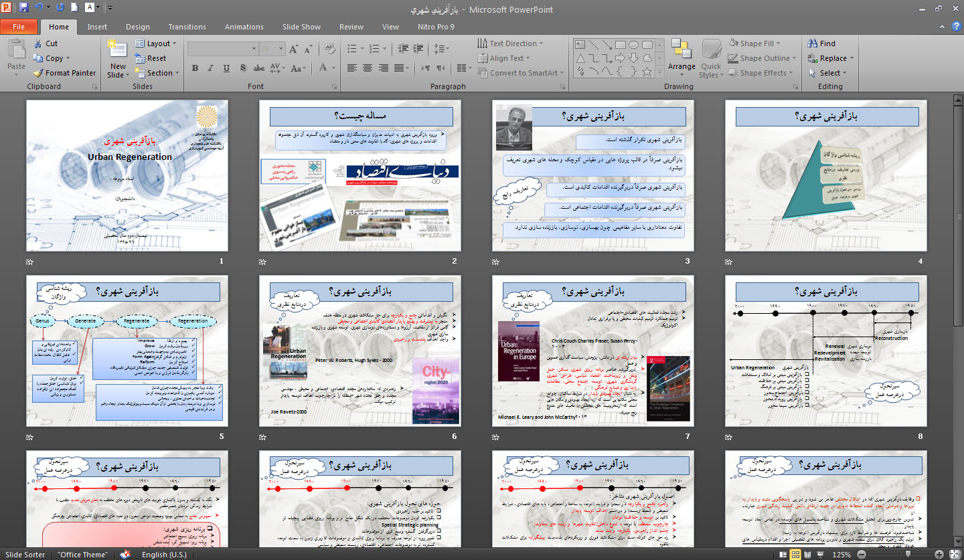Switch to the Animations tab
The width and height of the screenshot is (964, 560).
point(244,27)
